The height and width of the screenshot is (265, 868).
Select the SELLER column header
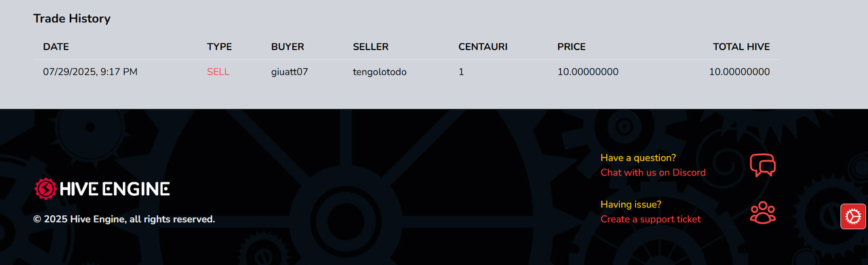tap(371, 47)
